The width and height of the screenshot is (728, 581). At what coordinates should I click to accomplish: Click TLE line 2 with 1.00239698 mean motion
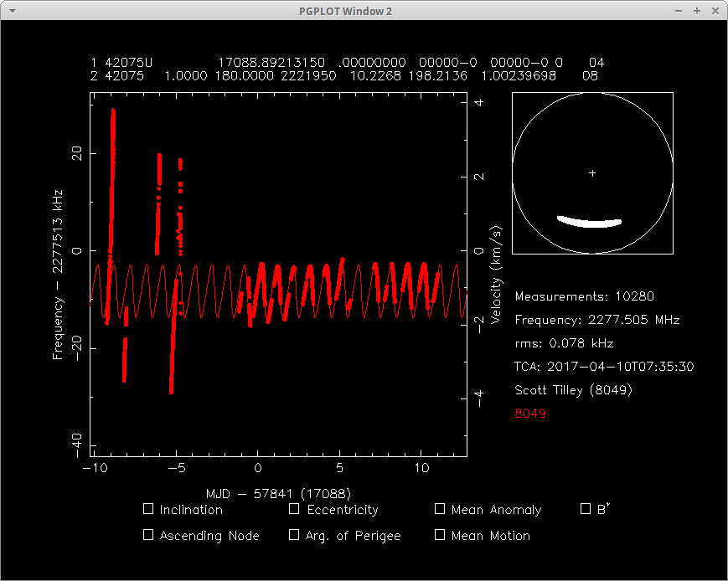coord(344,75)
